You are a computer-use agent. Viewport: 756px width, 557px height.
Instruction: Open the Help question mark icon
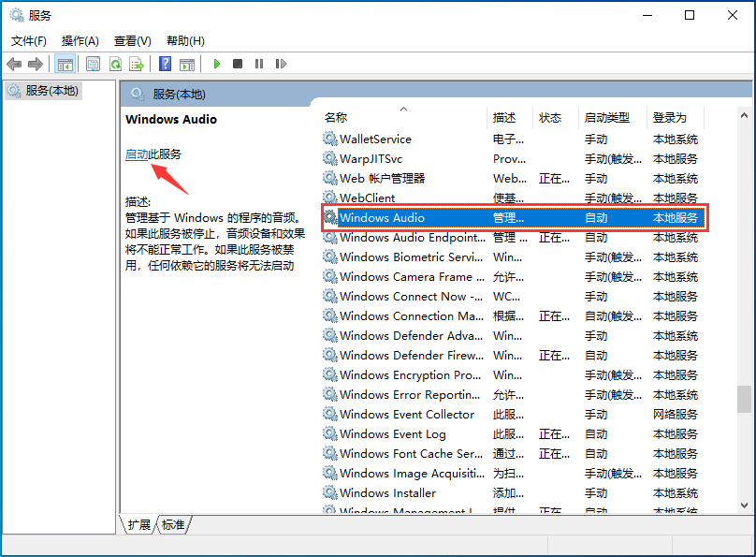click(x=166, y=64)
